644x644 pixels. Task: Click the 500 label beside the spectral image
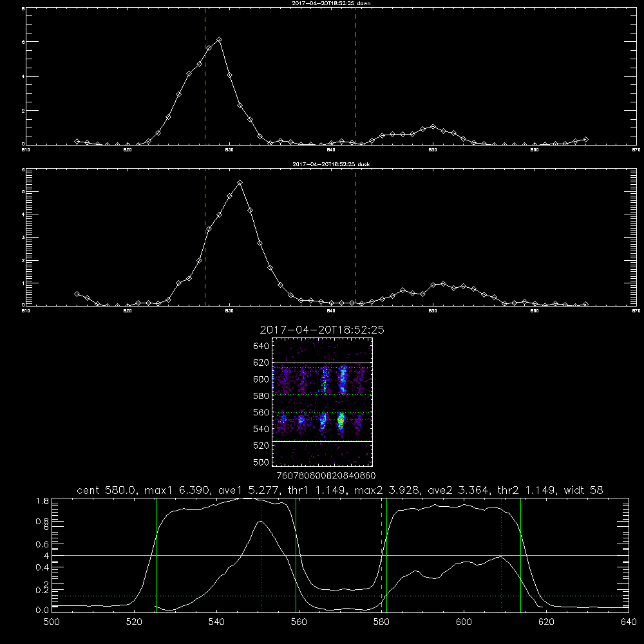click(x=261, y=462)
